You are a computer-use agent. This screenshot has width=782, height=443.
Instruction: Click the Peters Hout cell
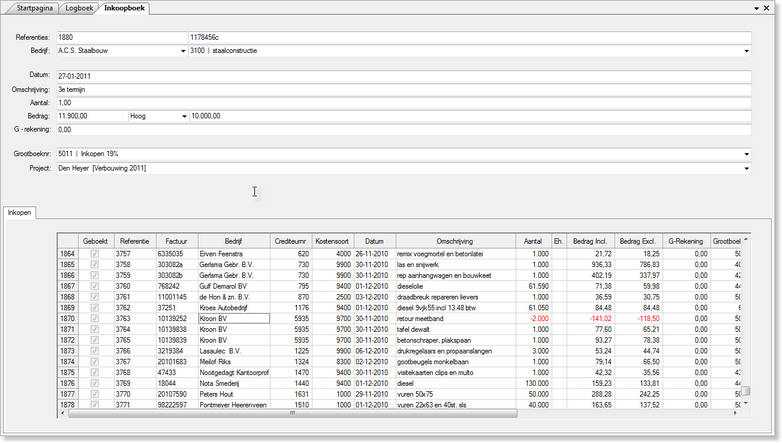coord(234,394)
